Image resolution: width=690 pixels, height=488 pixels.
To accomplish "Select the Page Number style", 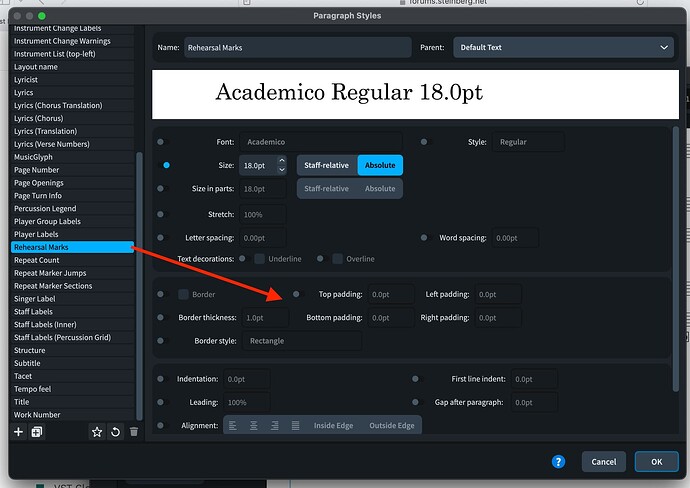I will click(72, 170).
